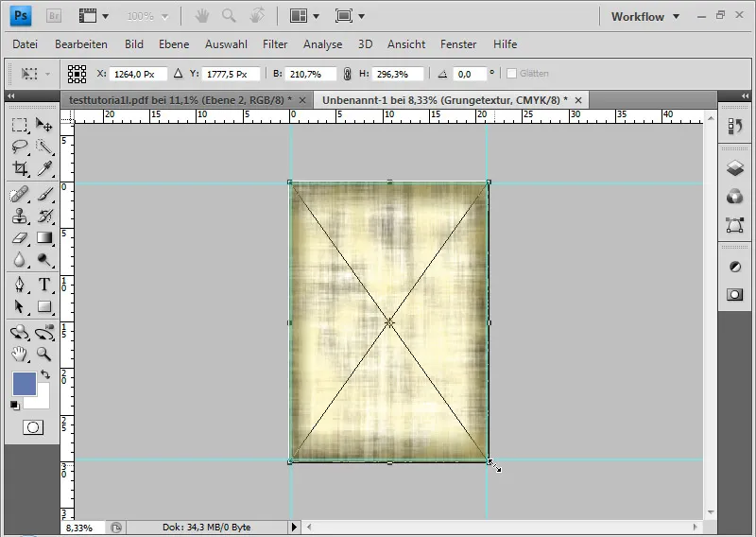The image size is (756, 537).
Task: Click the blue foreground color swatch
Action: point(25,384)
